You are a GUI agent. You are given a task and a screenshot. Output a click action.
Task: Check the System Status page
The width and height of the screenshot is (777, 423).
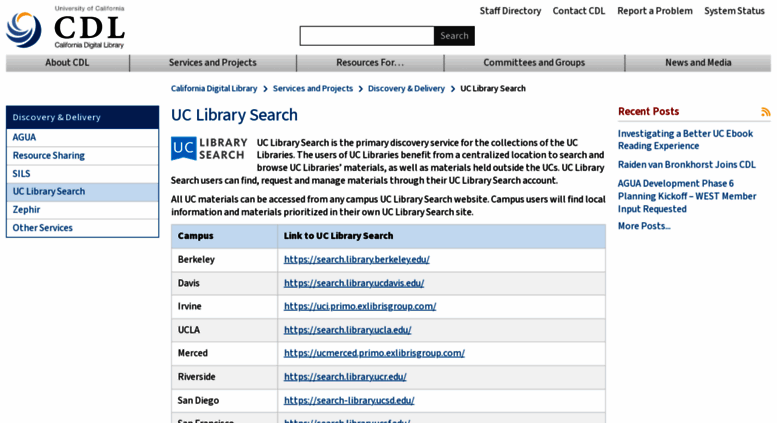[x=734, y=11]
